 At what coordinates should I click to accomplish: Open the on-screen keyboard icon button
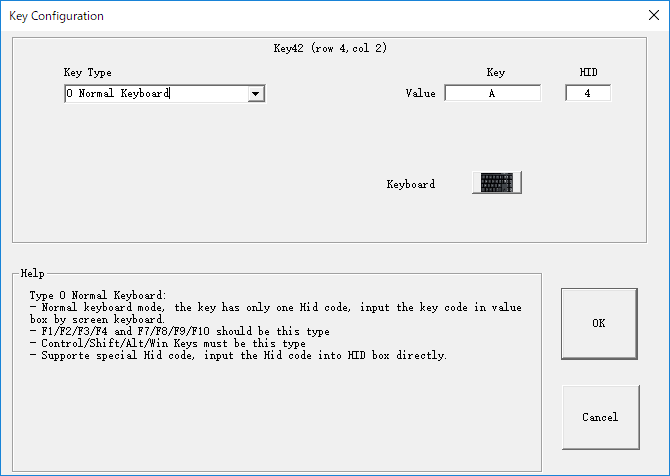497,183
